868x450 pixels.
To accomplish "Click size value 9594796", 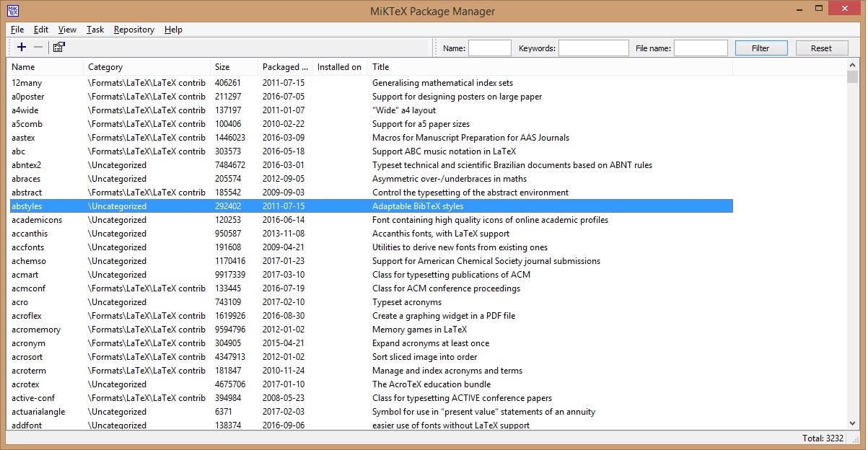I will click(230, 330).
